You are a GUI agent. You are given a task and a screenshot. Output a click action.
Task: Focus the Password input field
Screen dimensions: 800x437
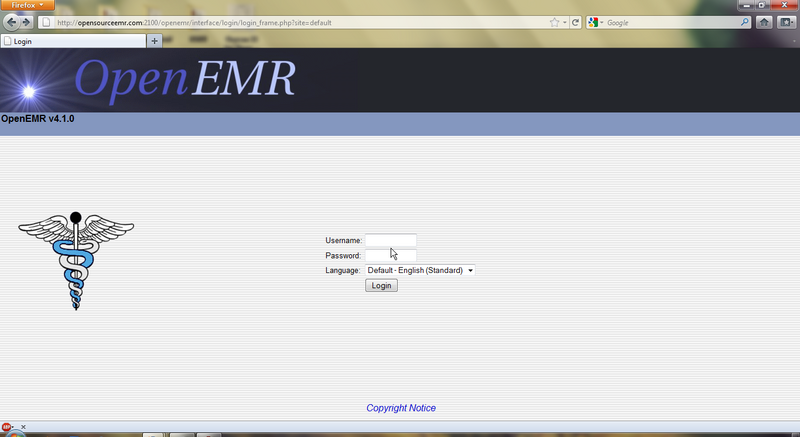click(x=391, y=255)
